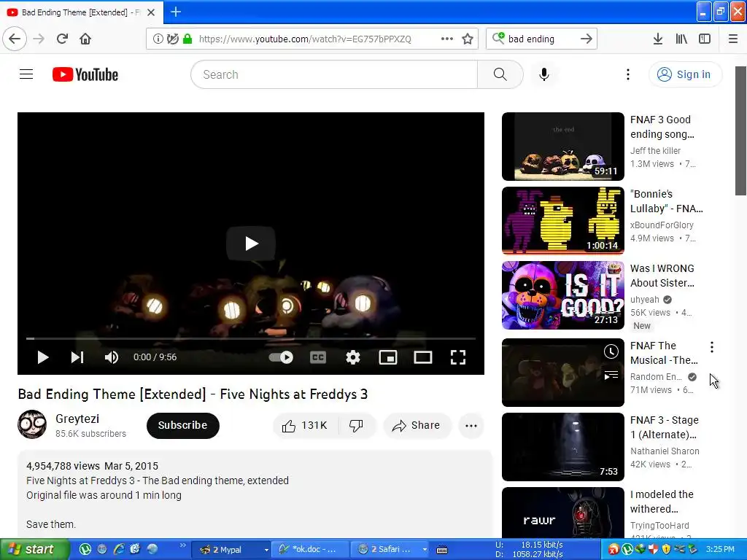Image resolution: width=747 pixels, height=560 pixels.
Task: Open page actions three-dot menu in address bar
Action: 447,39
